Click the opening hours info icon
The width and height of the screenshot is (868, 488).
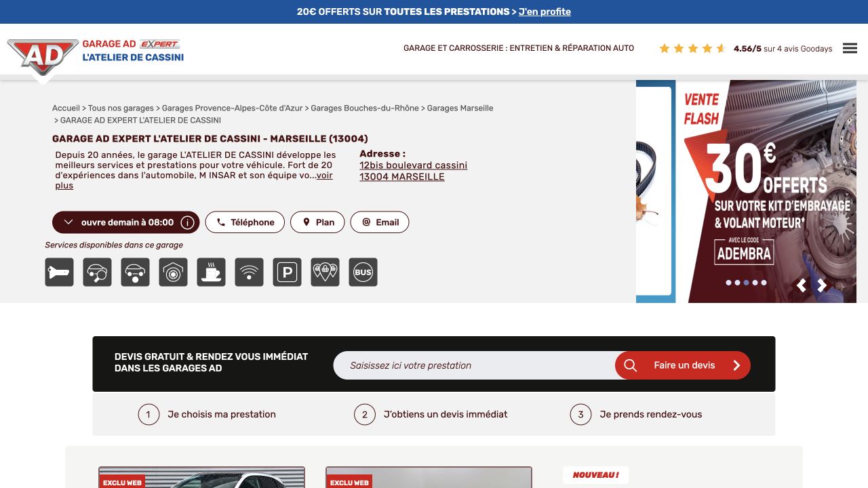[188, 222]
